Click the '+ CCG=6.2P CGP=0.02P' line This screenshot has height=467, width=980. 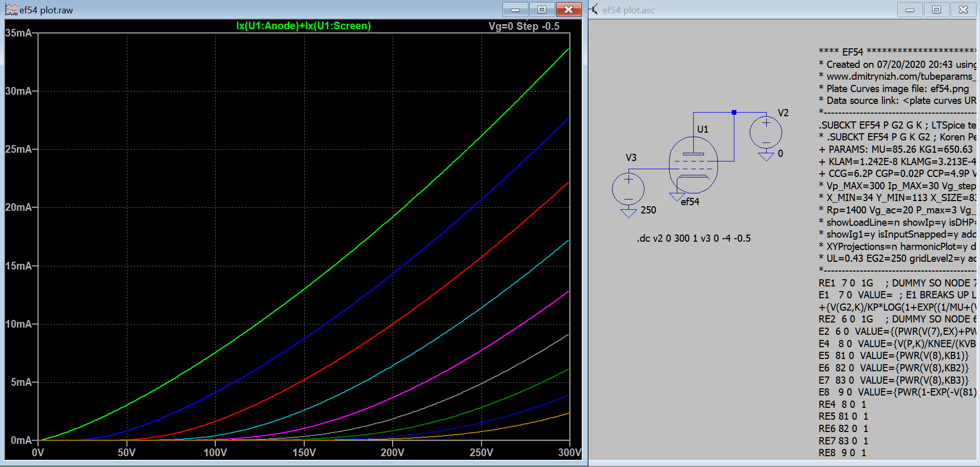[x=897, y=173]
